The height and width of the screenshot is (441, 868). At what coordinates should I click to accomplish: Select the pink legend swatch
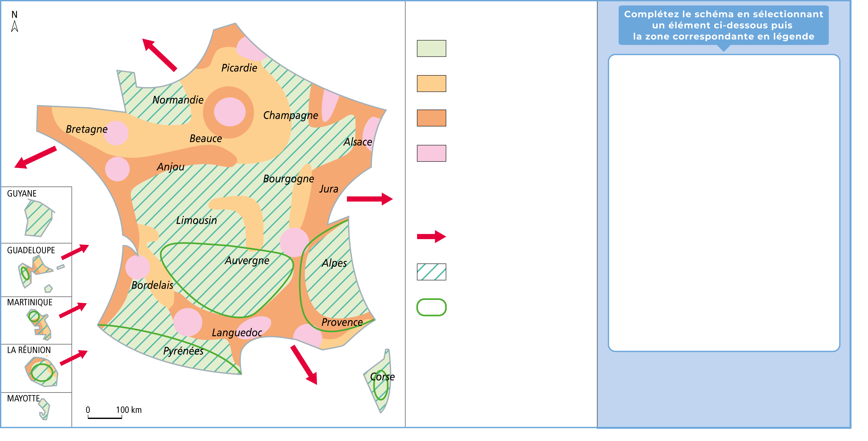point(431,153)
